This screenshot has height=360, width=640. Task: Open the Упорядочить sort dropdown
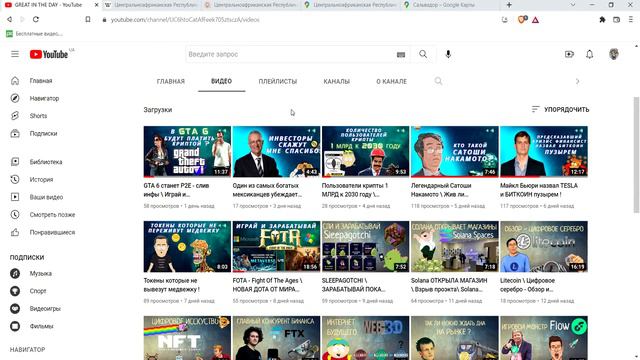560,109
